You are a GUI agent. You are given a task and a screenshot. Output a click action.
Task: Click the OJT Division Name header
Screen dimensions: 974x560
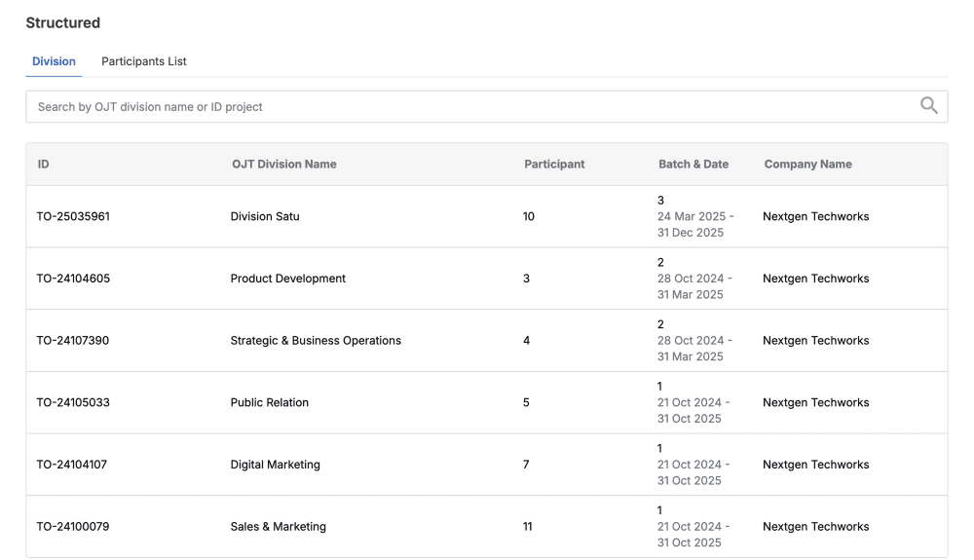click(283, 165)
